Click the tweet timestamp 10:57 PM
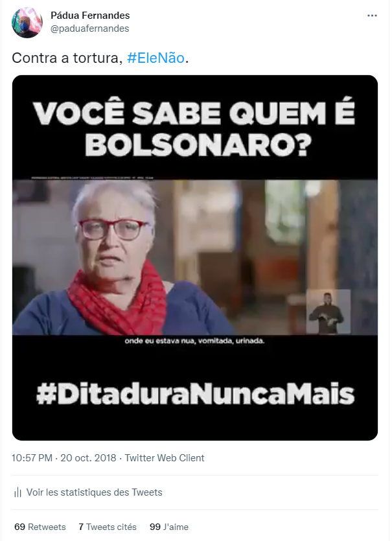This screenshot has height=541, width=392. [x=32, y=458]
